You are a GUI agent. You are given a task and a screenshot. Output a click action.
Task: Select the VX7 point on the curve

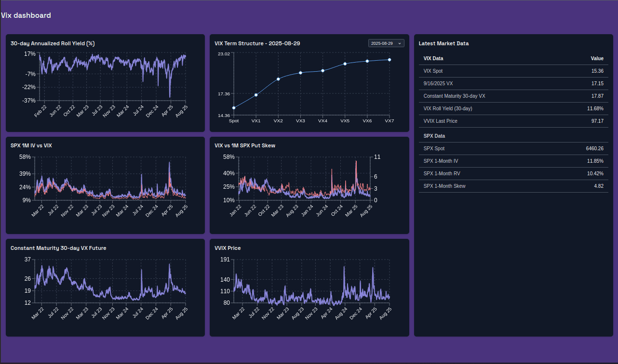pyautogui.click(x=389, y=60)
